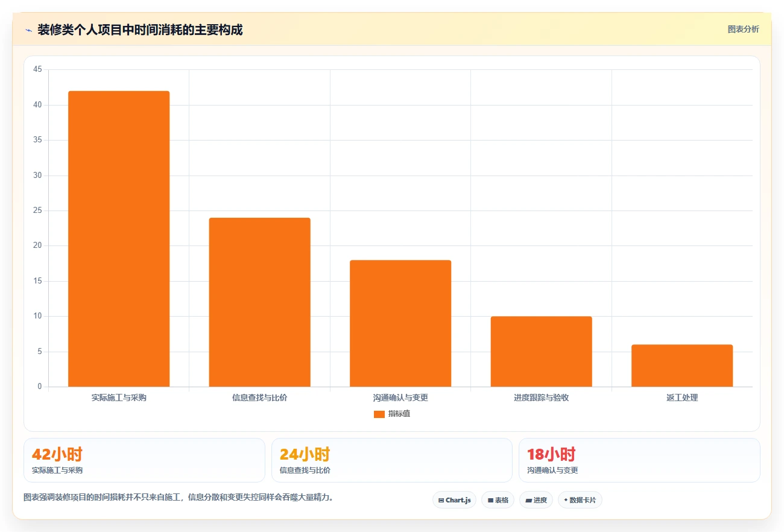
Task: Select the 返工处理 bar
Action: [682, 366]
